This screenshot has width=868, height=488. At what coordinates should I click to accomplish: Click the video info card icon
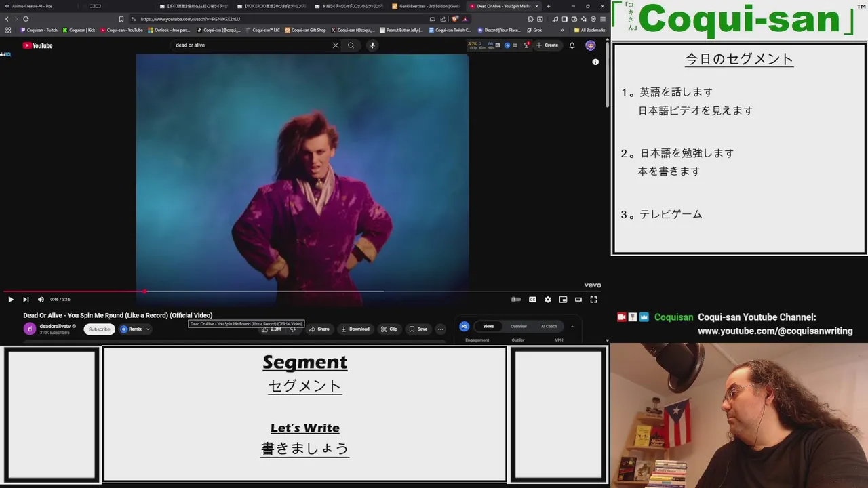595,62
